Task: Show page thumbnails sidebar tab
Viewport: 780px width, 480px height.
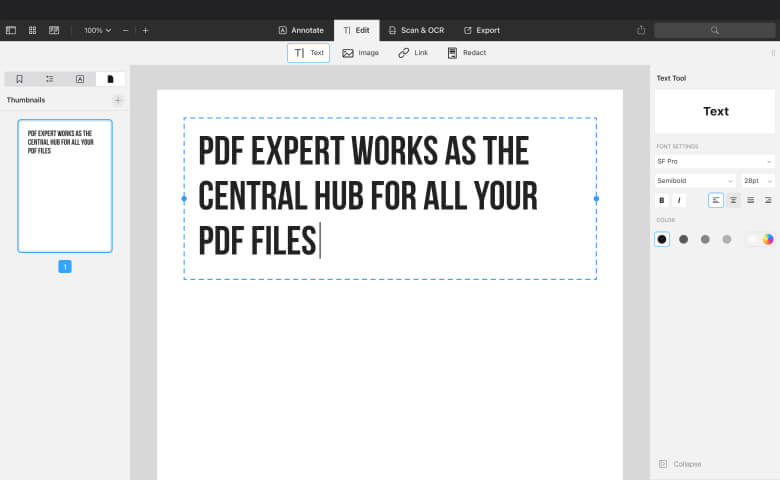Action: coord(110,79)
